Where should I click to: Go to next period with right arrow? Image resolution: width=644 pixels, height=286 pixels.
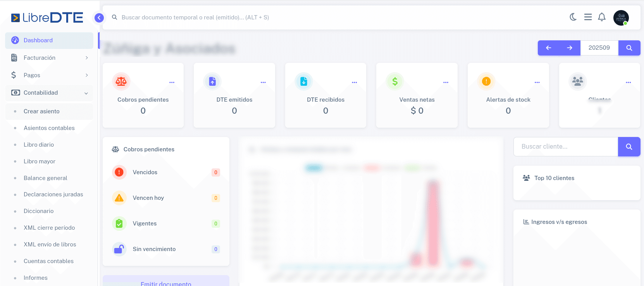(570, 48)
